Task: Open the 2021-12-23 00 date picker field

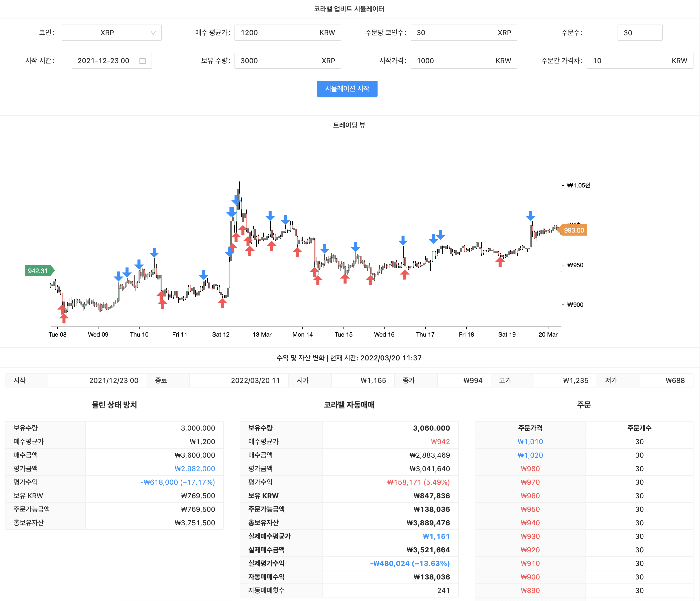Action: pos(103,61)
